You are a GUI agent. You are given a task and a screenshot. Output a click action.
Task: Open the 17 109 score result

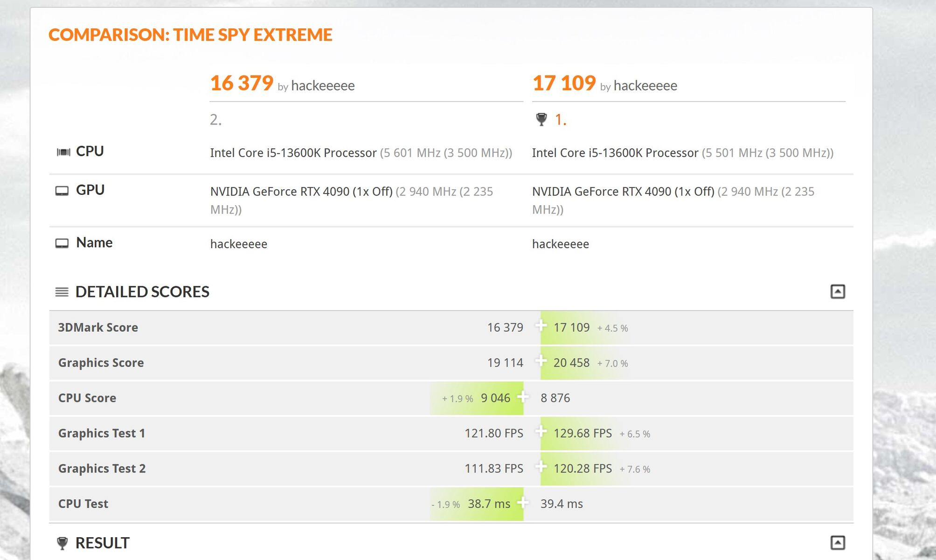click(564, 83)
